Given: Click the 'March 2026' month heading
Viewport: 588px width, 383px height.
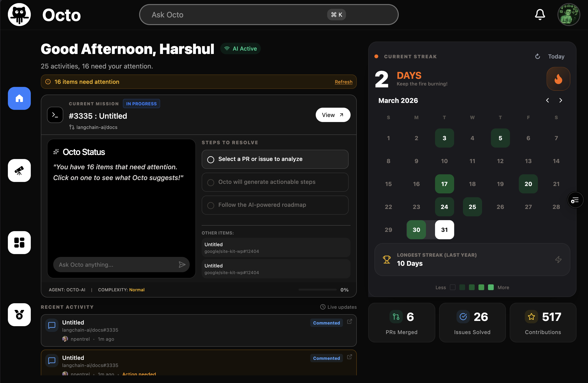Looking at the screenshot, I should [398, 101].
